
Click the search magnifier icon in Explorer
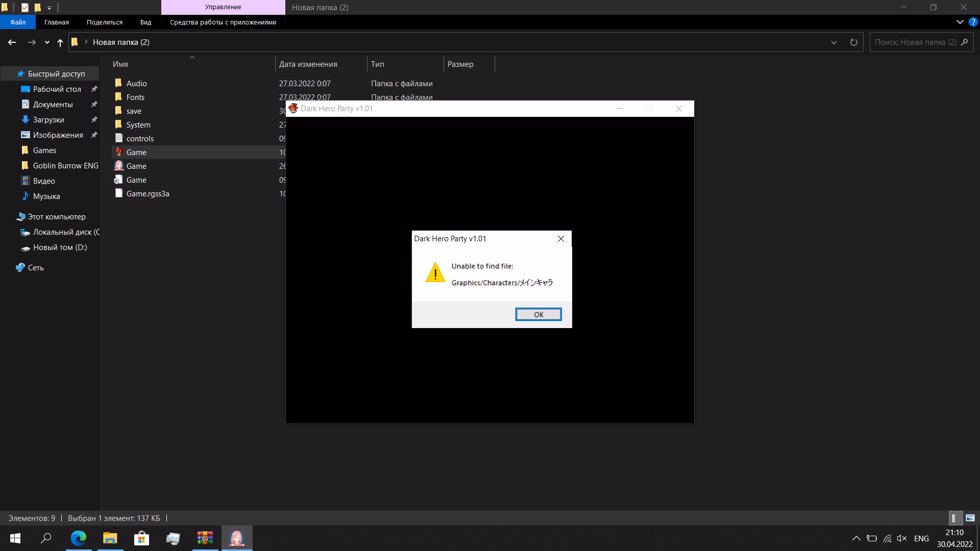(x=964, y=42)
